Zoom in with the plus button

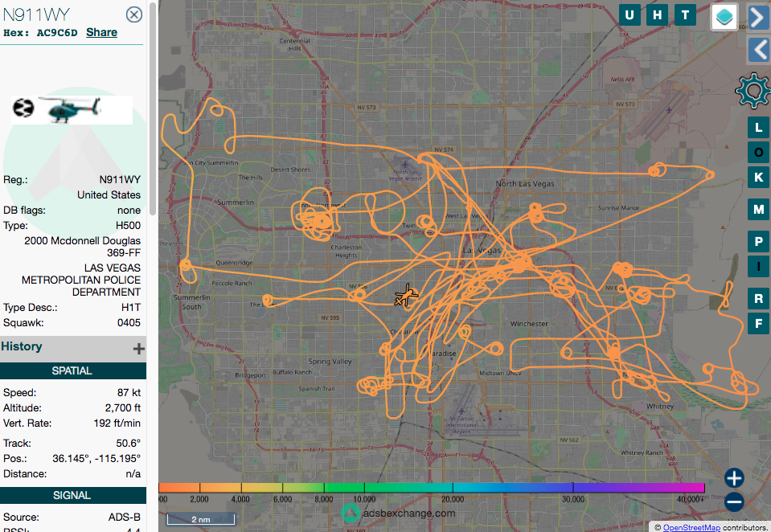click(x=734, y=478)
